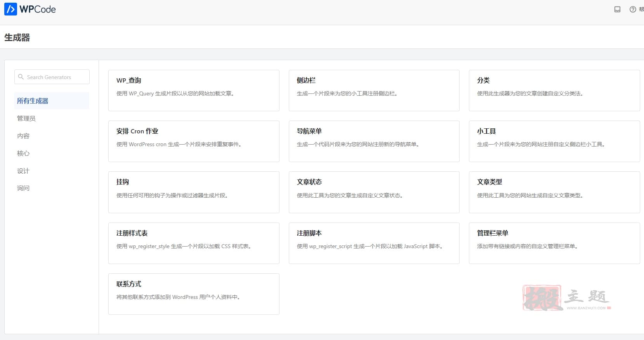Select the 设计 category
Viewport: 644px width, 340px height.
tap(23, 171)
